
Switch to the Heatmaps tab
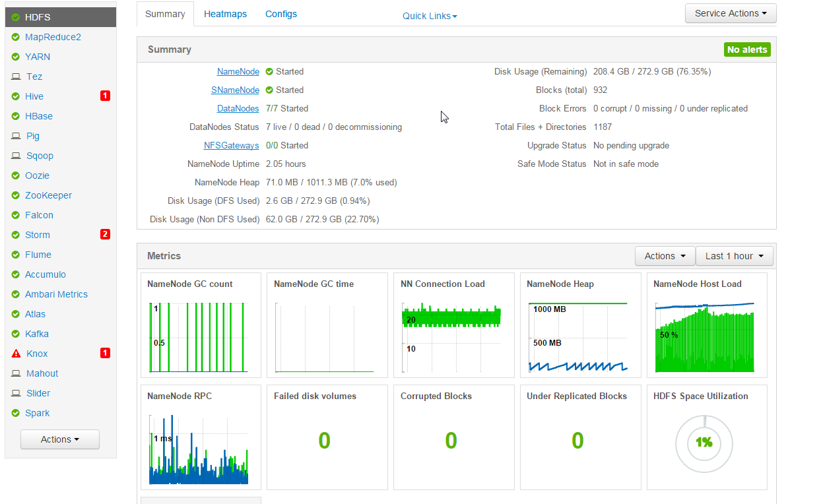(225, 14)
